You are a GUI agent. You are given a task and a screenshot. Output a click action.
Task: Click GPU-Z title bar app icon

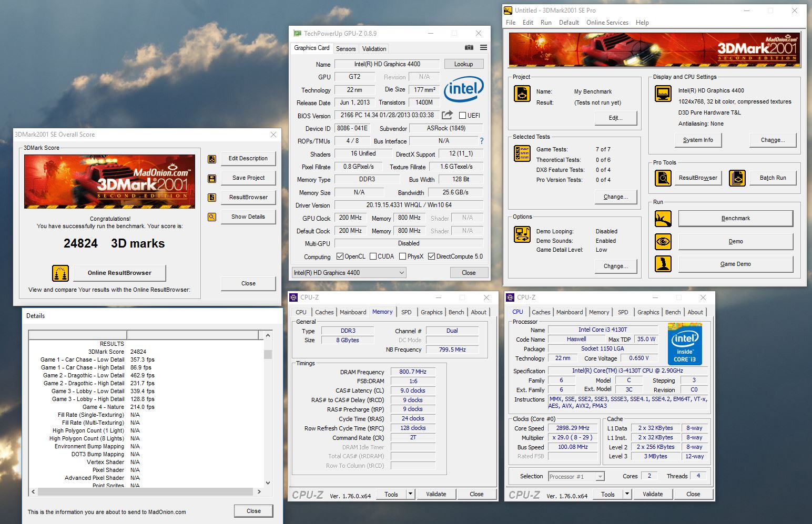click(298, 33)
